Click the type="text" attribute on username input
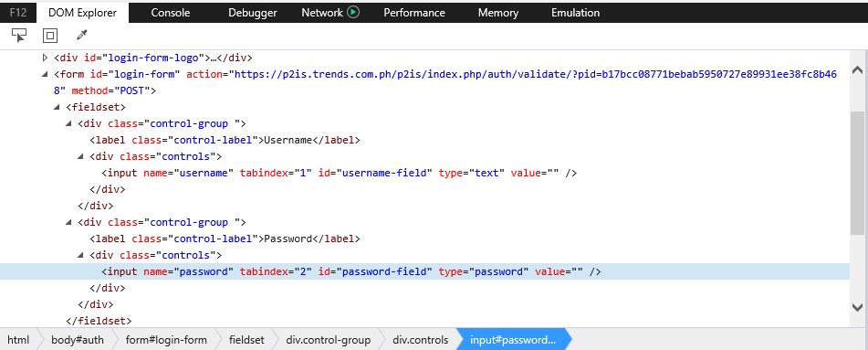The image size is (868, 350). click(x=472, y=173)
